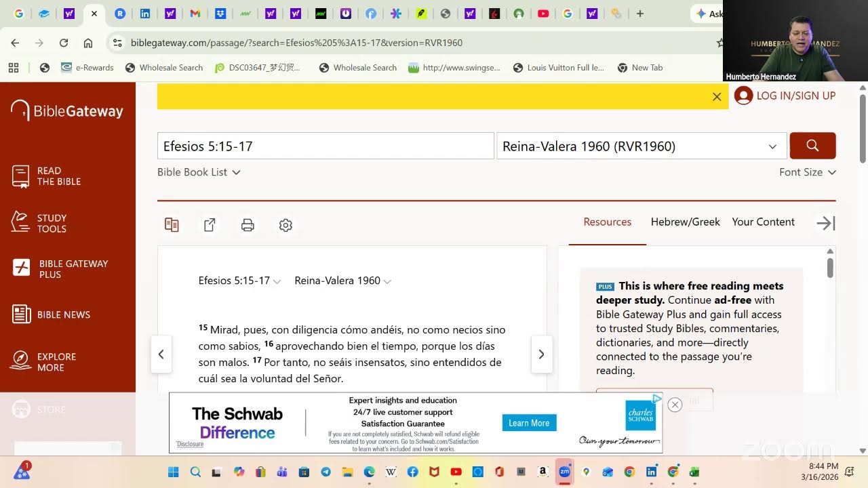Image resolution: width=868 pixels, height=488 pixels.
Task: Open a new browser tab with plus
Action: click(639, 14)
